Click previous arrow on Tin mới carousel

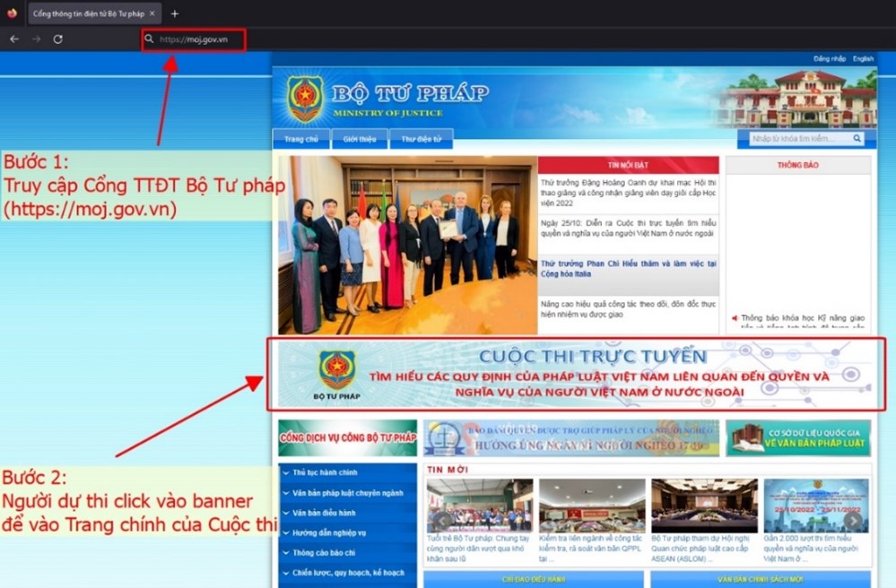click(x=441, y=520)
